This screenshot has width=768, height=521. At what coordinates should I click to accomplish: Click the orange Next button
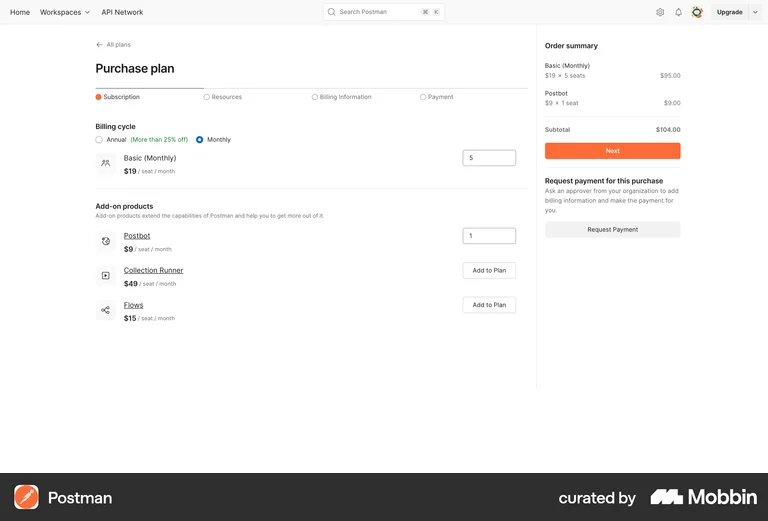pyautogui.click(x=612, y=151)
